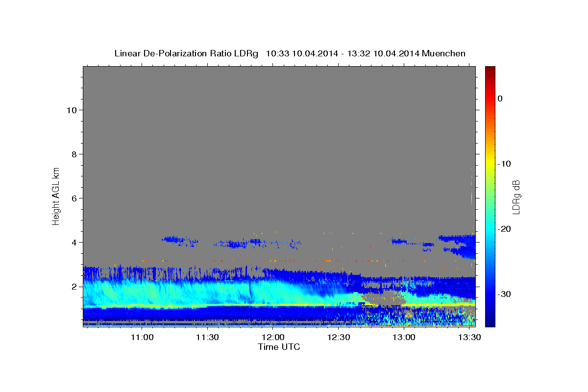The width and height of the screenshot is (588, 392).
Task: Click the height tick label '4'
Action: pyautogui.click(x=73, y=243)
